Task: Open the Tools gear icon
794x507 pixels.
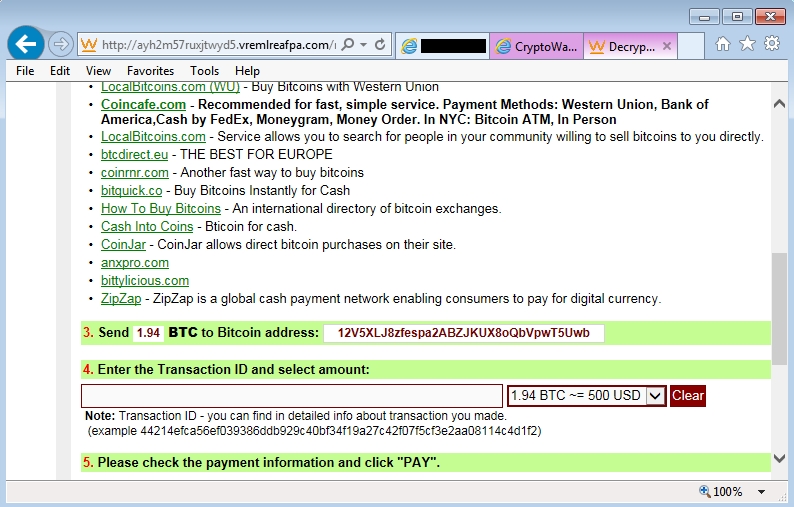Action: pyautogui.click(x=772, y=44)
